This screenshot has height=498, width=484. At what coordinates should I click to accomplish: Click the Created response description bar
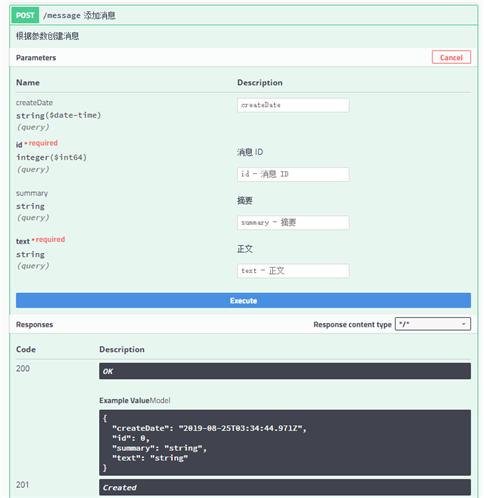point(285,487)
